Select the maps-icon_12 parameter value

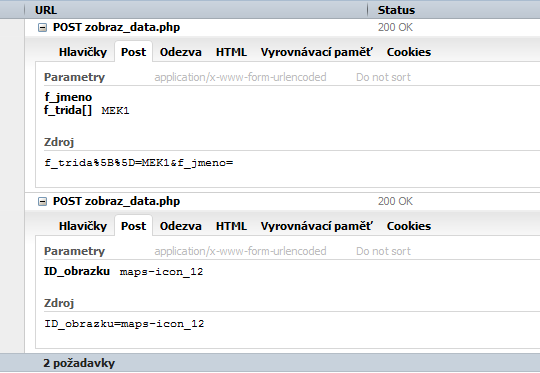coord(162,272)
